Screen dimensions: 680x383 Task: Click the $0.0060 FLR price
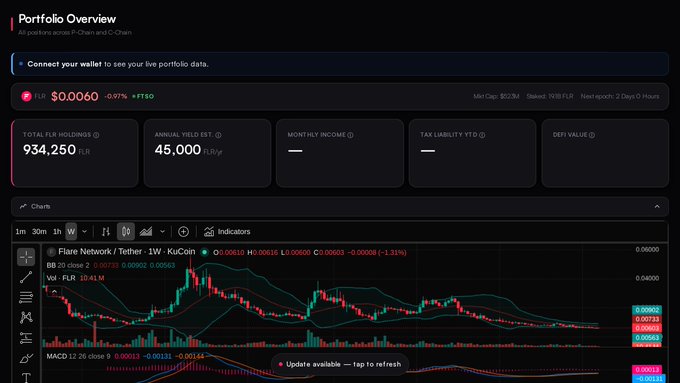tap(75, 96)
